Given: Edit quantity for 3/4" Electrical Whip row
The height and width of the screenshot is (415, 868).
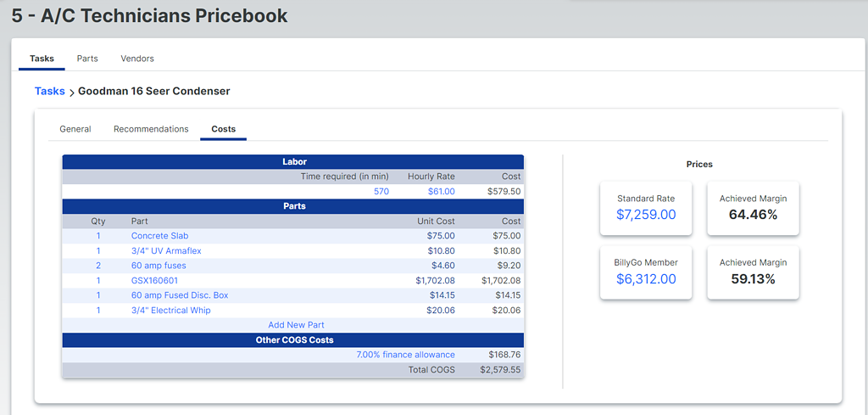Looking at the screenshot, I should point(98,311).
